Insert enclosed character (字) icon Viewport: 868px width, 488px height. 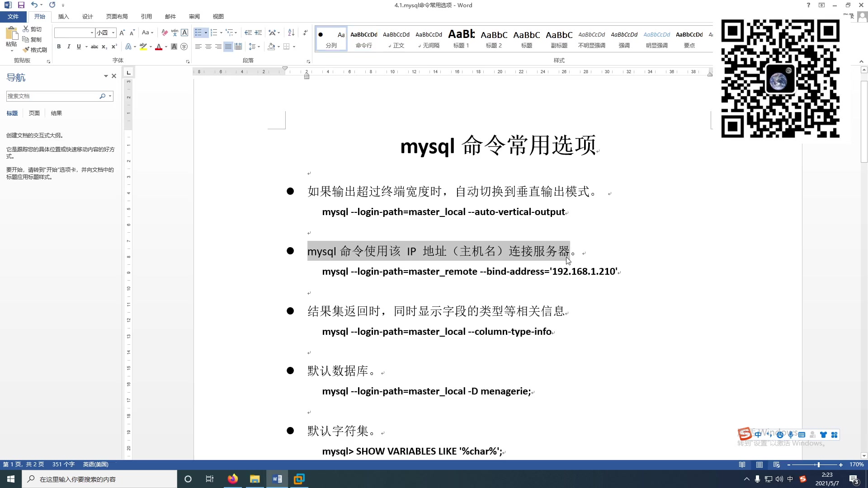coord(184,47)
